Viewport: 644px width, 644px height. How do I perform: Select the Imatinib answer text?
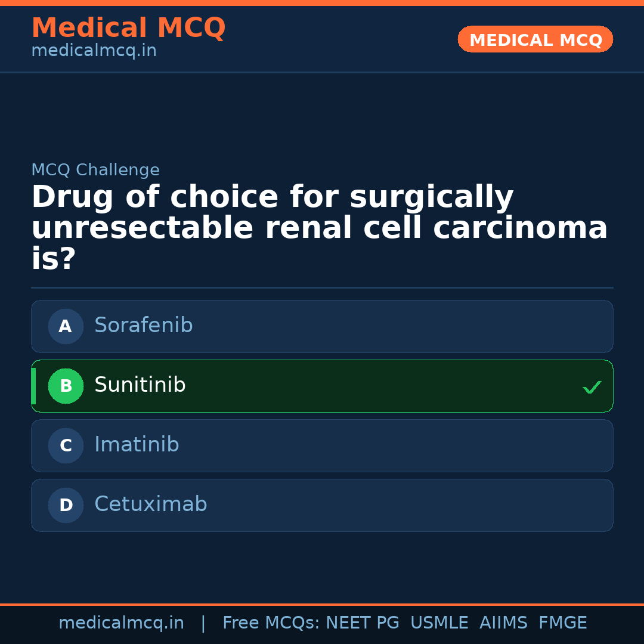(137, 445)
